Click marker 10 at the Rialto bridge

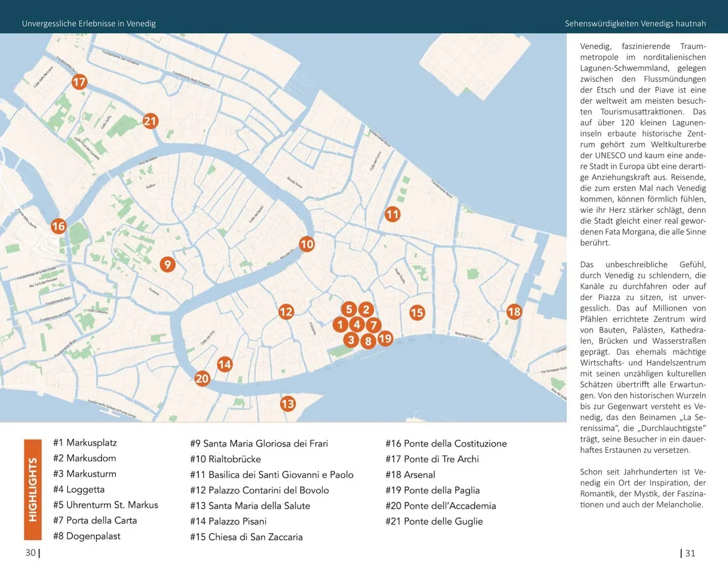(x=307, y=244)
